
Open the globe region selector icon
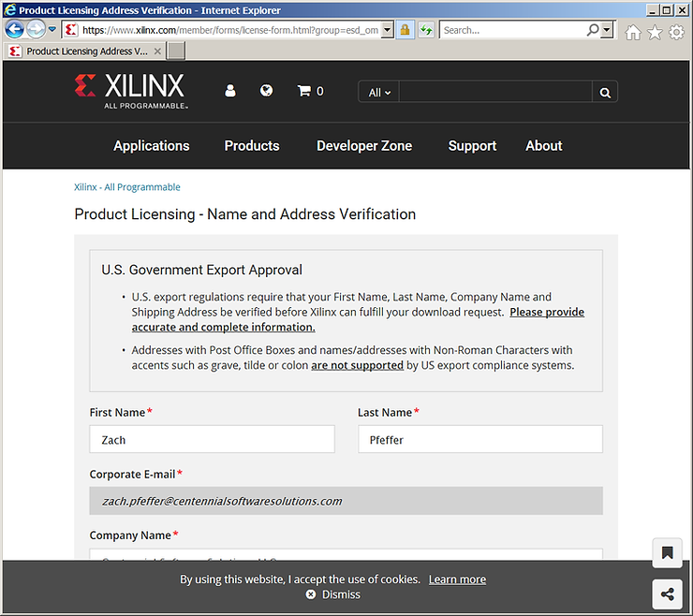coord(266,91)
